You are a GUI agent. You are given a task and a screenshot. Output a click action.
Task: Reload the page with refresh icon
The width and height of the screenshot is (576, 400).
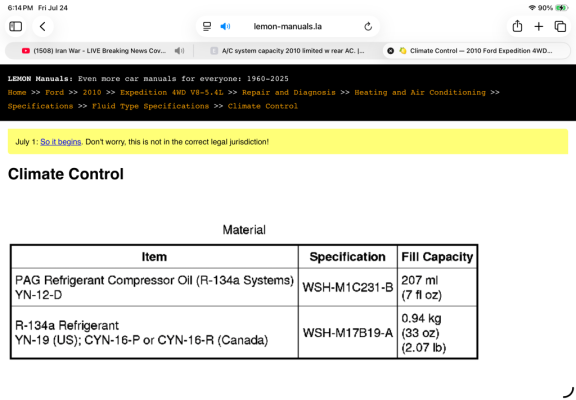368,26
